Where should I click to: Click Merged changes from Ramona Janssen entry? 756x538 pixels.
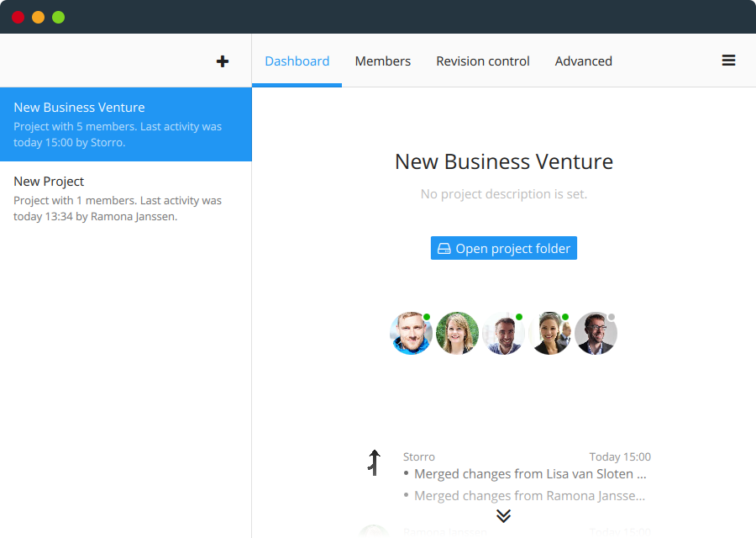(530, 496)
